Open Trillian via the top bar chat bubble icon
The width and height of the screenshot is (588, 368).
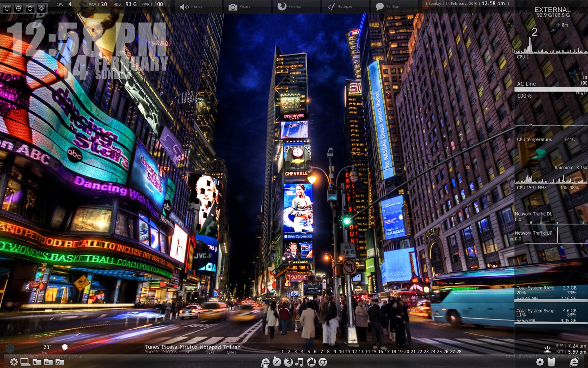pyautogui.click(x=380, y=7)
